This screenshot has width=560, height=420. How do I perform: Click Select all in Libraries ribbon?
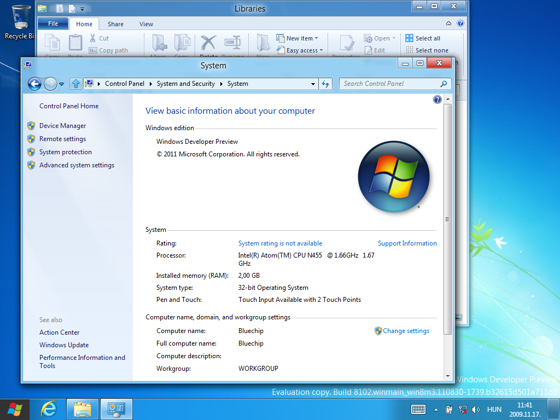[423, 38]
